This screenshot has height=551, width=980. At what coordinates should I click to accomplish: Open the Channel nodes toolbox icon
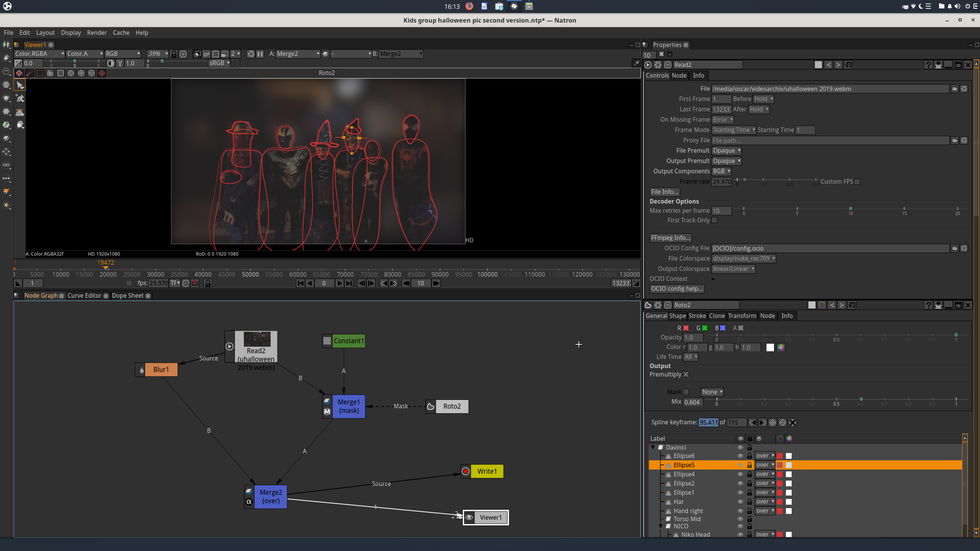point(7,85)
